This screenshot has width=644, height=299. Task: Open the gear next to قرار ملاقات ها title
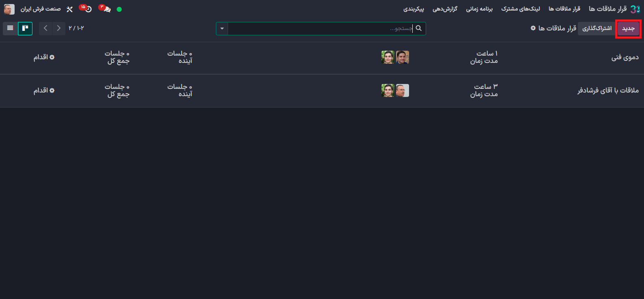point(533,28)
